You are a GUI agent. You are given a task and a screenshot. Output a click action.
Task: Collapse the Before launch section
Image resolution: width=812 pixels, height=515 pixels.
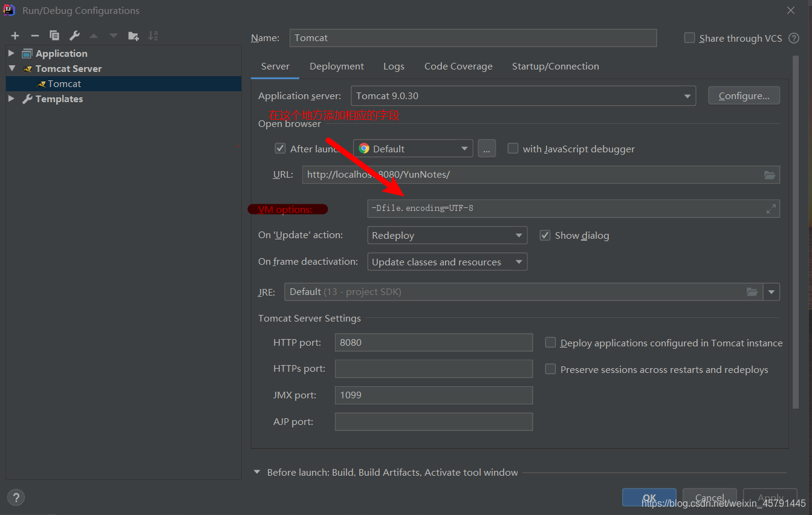click(257, 472)
